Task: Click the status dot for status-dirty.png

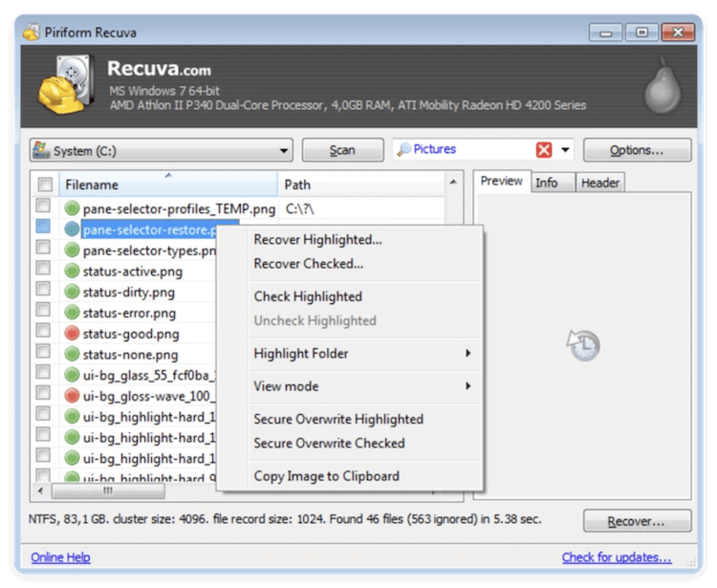Action: [x=72, y=292]
